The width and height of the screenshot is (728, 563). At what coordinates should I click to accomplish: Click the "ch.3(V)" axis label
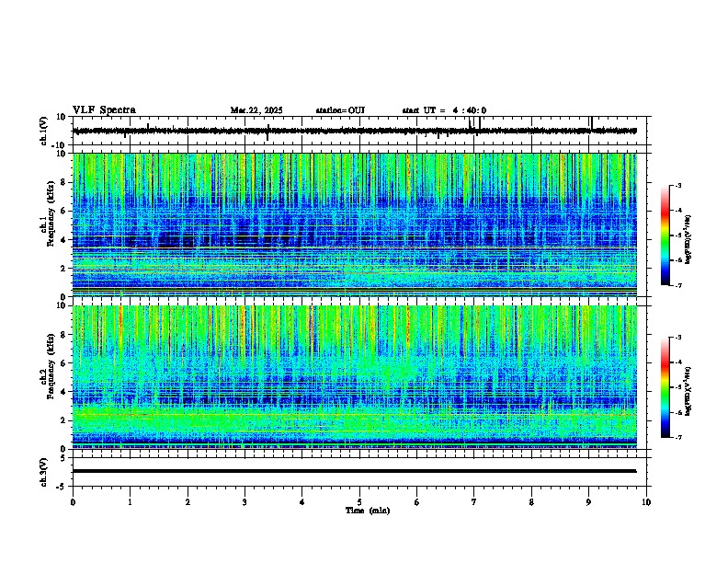tap(44, 472)
